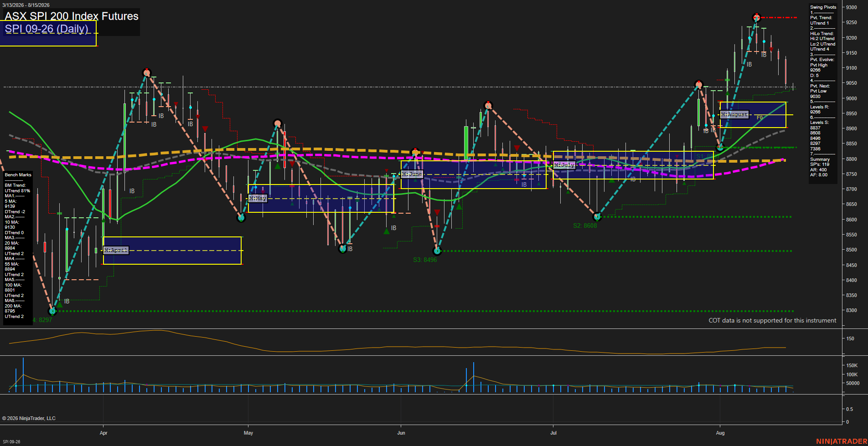Screen dimensions: 868x446
Task: Select the August swing high pivot marker at 9266
Action: click(756, 17)
